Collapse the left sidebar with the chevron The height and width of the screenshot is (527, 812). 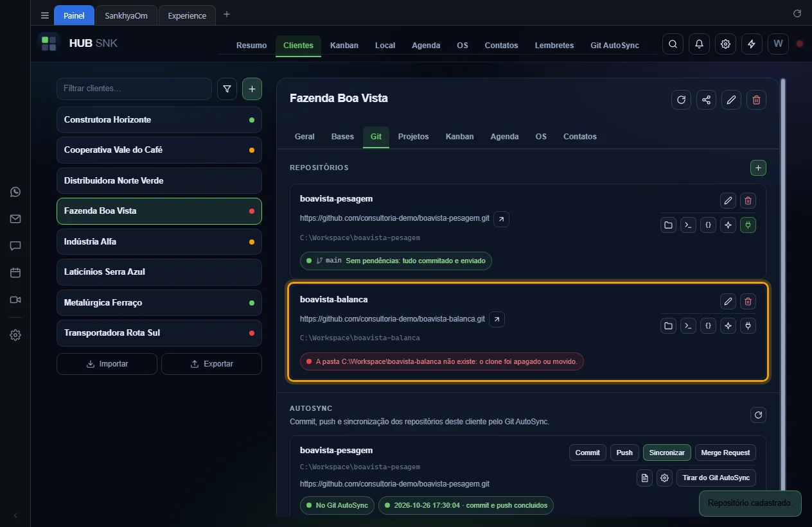[15, 515]
